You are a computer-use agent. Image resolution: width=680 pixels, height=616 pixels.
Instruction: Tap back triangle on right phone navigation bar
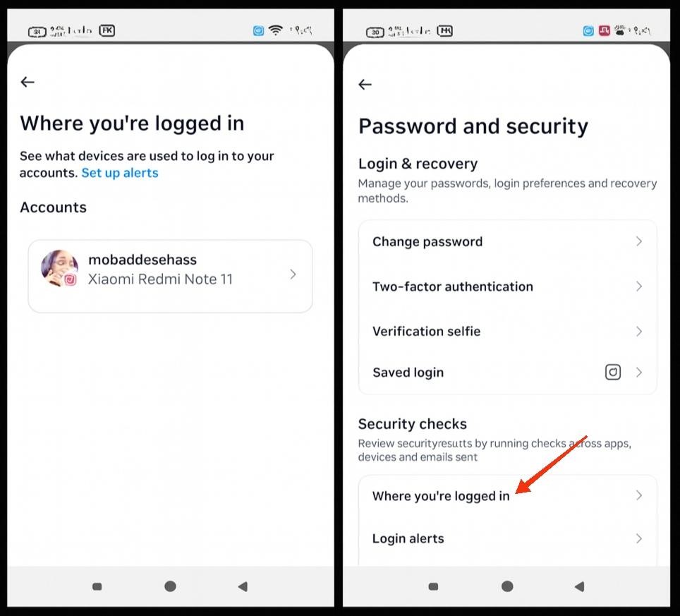point(579,586)
